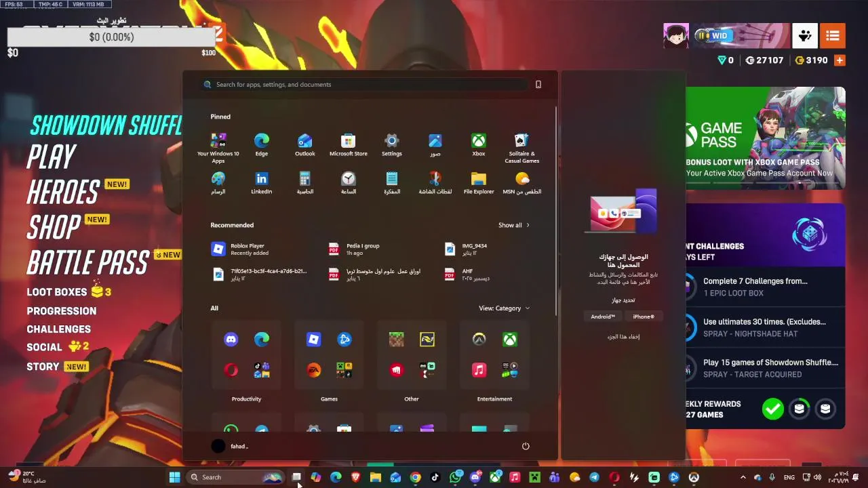The image size is (868, 488).
Task: Expand the Entertainment folder's small app group
Action: tap(510, 370)
